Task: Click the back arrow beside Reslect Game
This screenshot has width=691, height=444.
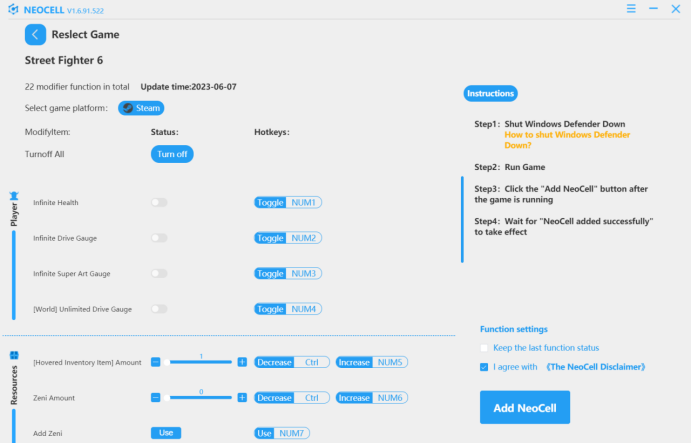Action: 35,34
